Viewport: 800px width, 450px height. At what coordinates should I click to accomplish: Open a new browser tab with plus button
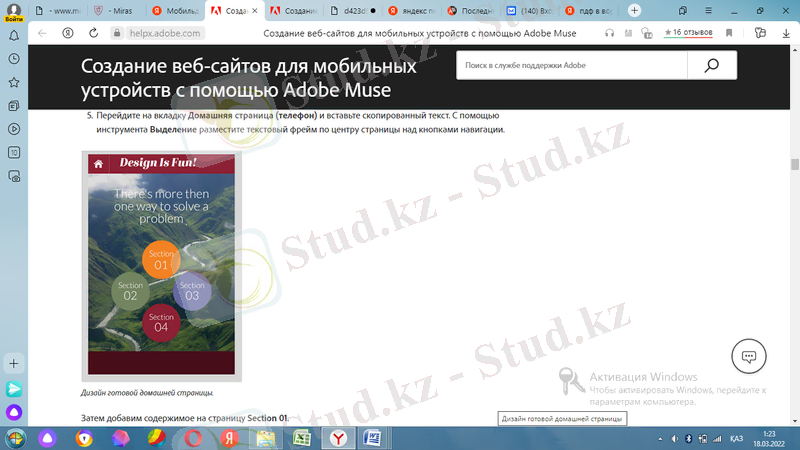tap(634, 10)
